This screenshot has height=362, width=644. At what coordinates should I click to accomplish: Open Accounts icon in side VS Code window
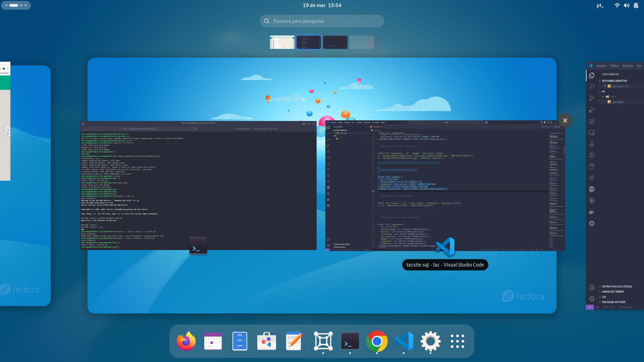tap(592, 287)
